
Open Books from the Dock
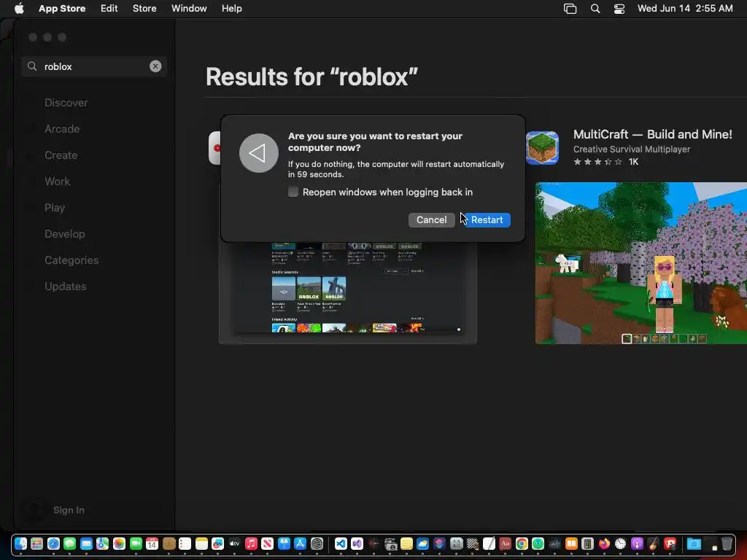pyautogui.click(x=571, y=543)
